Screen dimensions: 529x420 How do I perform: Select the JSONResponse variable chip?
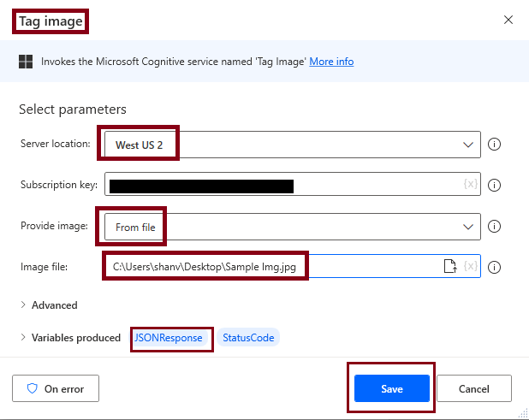click(169, 338)
